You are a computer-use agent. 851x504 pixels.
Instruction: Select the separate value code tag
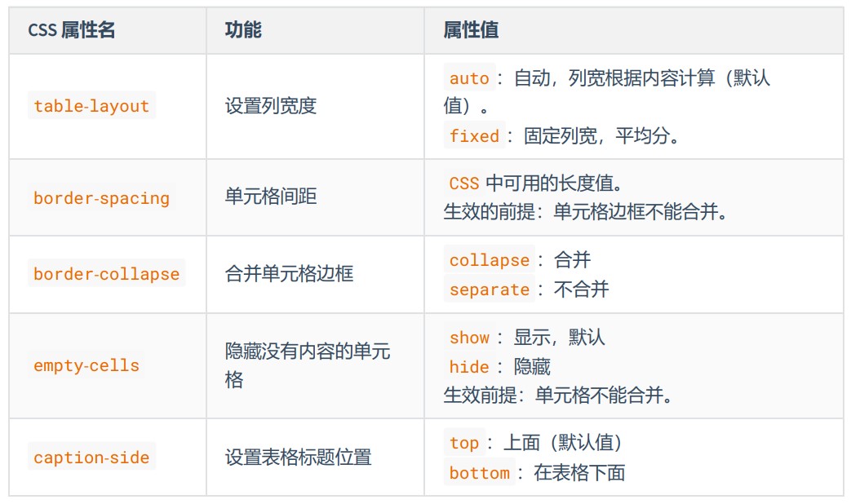[x=489, y=290]
